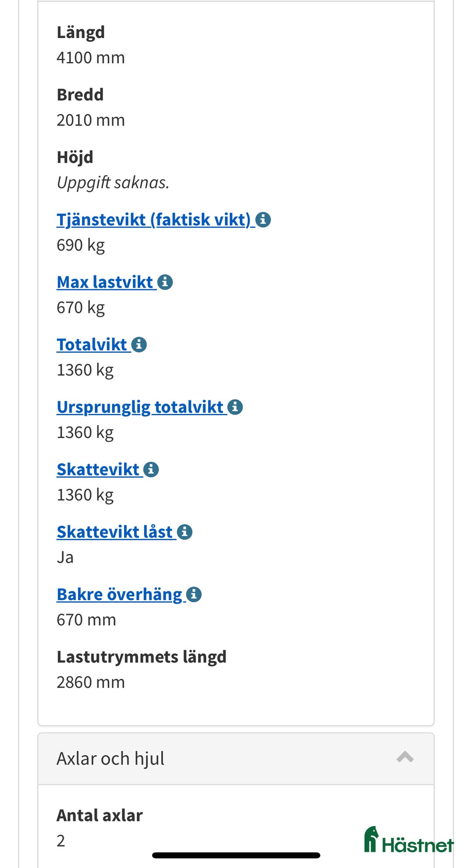Open the Totalvikt info icon

(x=139, y=344)
